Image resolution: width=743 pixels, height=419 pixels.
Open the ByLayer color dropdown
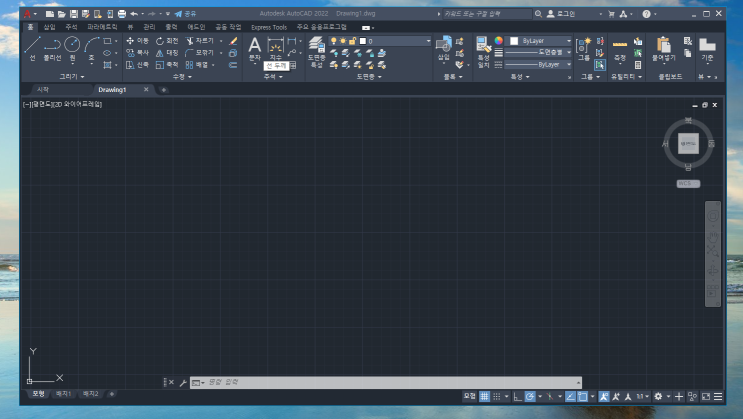coord(540,41)
